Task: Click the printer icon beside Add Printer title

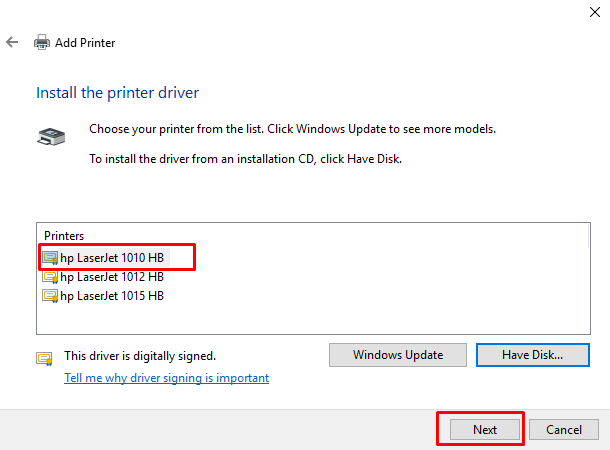Action: click(x=42, y=43)
